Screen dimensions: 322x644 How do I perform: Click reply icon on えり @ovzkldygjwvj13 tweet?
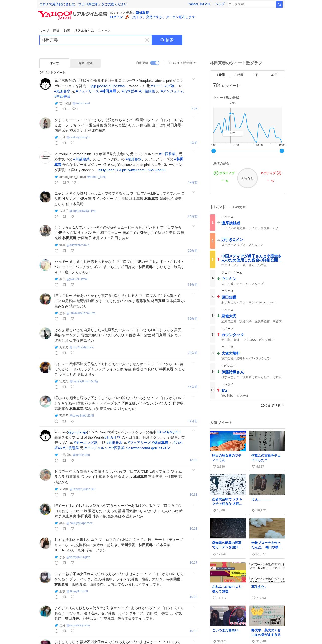click(56, 143)
